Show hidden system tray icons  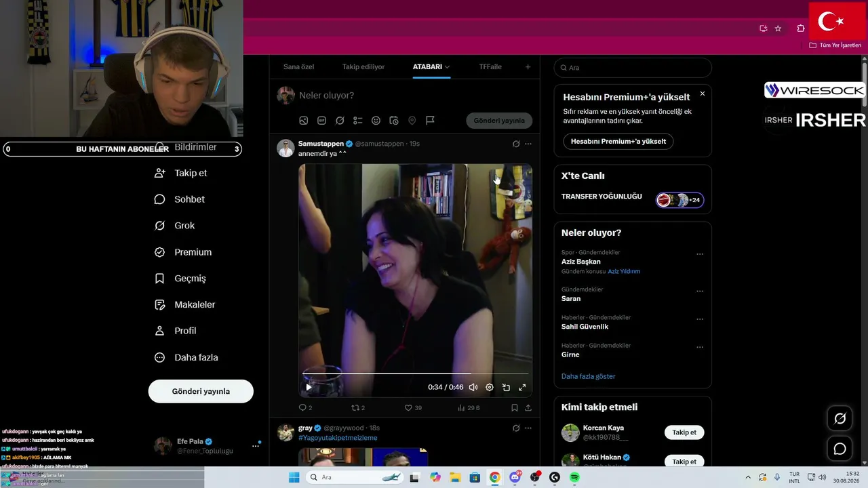[x=748, y=477]
